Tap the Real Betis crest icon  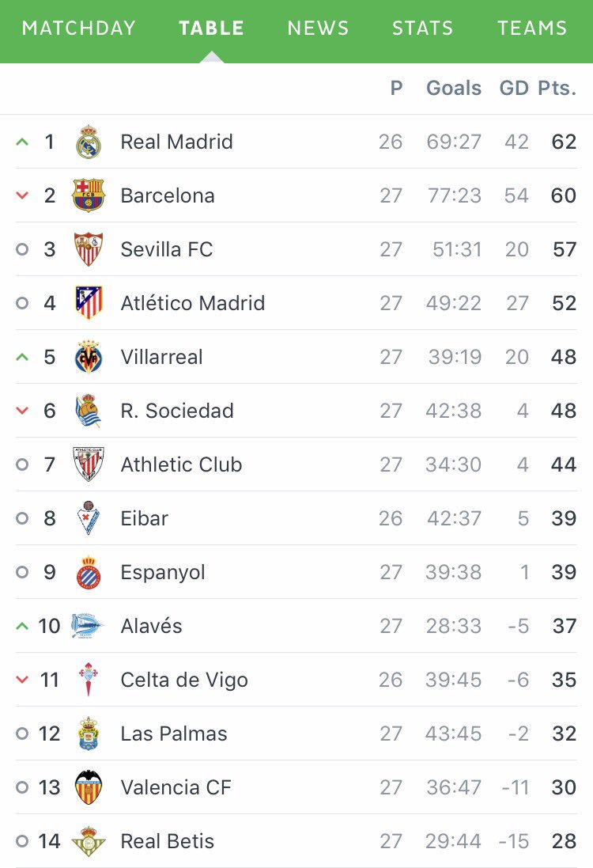[89, 841]
